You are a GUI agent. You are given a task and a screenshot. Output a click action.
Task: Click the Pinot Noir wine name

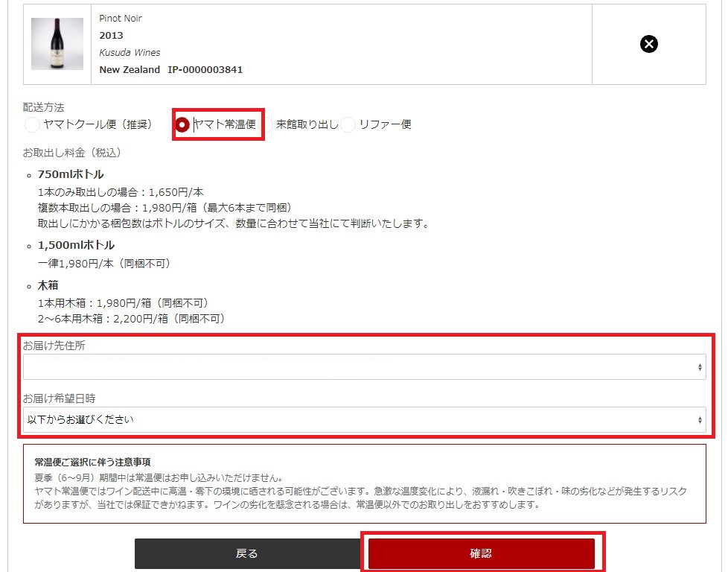click(121, 18)
